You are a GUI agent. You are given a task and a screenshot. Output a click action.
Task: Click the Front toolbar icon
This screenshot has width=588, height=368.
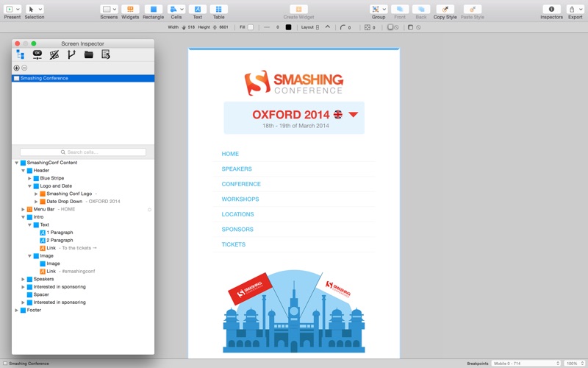pyautogui.click(x=400, y=9)
